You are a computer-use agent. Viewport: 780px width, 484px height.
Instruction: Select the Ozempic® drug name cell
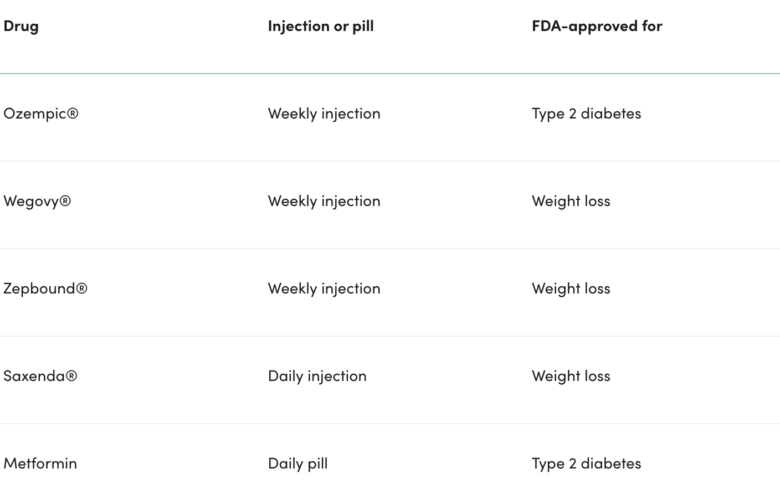[x=41, y=114]
